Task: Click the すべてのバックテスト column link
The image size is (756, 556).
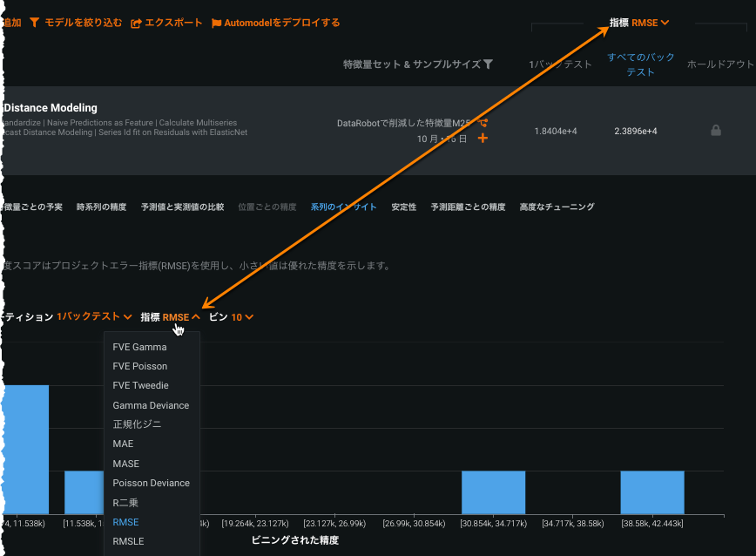Action: point(640,64)
